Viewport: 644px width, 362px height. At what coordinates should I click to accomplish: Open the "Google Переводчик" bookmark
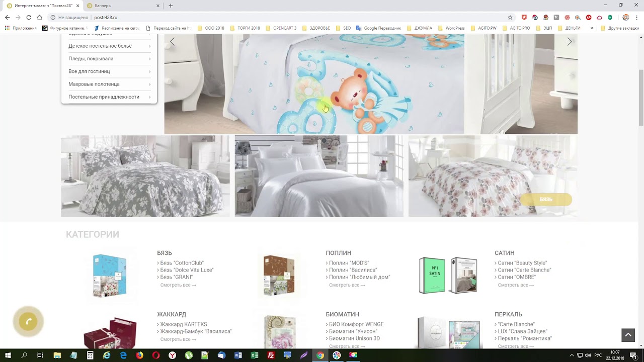click(x=378, y=28)
